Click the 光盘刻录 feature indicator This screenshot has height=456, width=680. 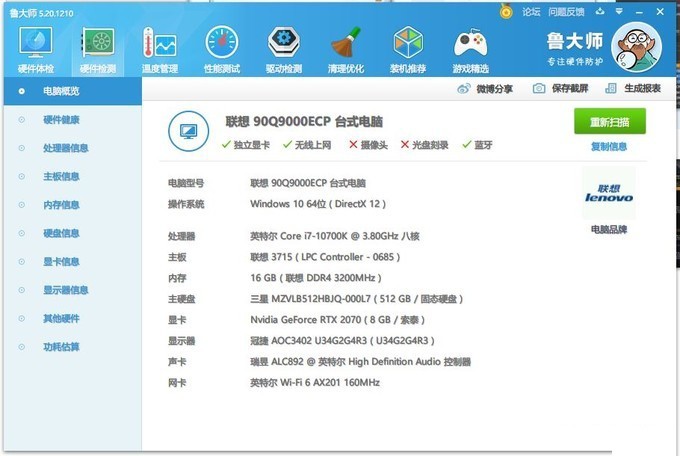[424, 145]
